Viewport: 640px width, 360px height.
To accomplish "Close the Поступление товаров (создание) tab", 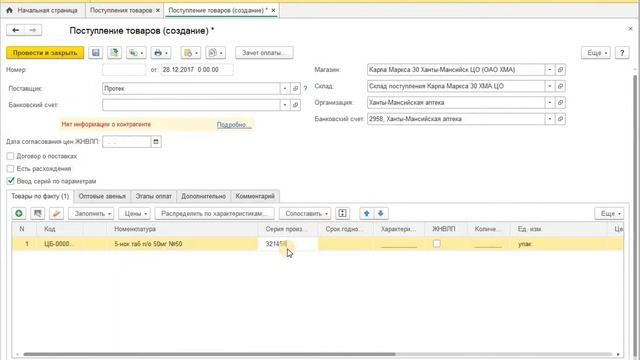I will [x=273, y=10].
